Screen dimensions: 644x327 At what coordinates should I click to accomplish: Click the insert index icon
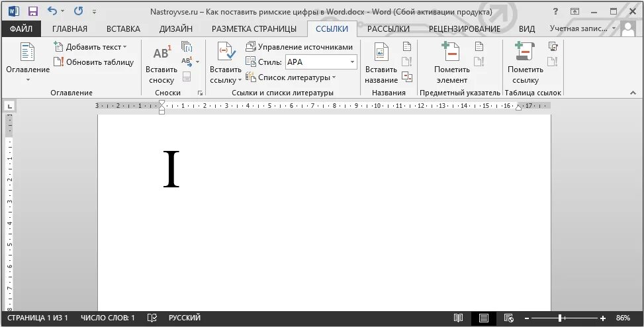tap(479, 46)
